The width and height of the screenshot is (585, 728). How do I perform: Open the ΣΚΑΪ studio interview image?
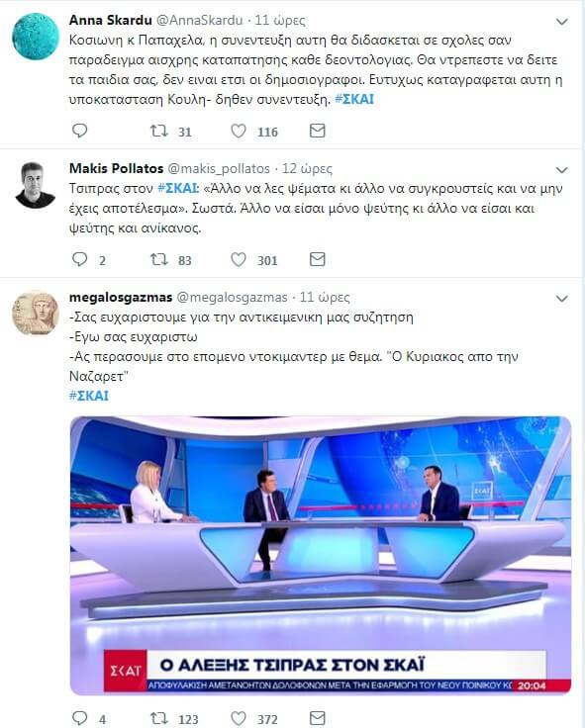(x=321, y=555)
